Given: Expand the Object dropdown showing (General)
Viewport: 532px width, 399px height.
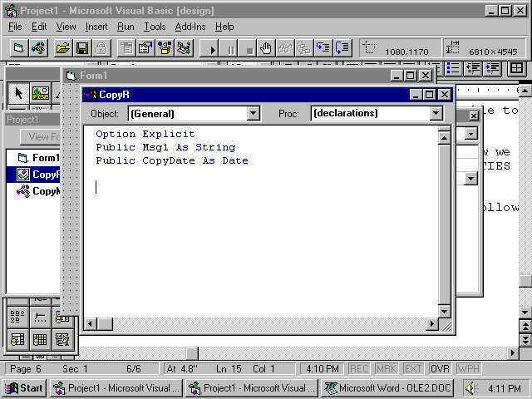Looking at the screenshot, I should pos(254,114).
